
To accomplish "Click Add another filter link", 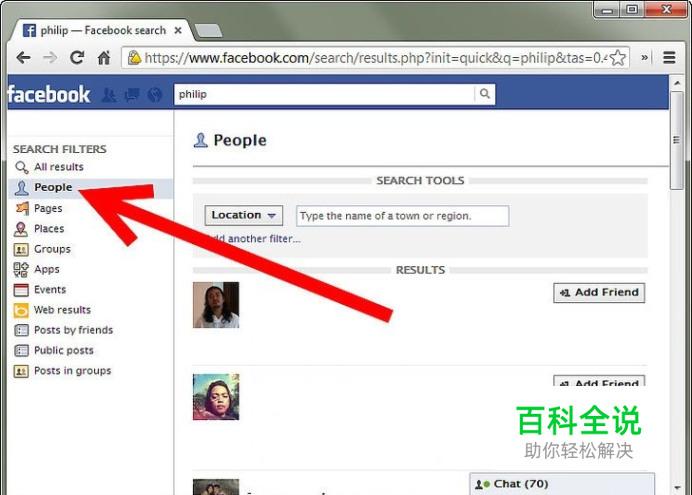I will tap(255, 239).
